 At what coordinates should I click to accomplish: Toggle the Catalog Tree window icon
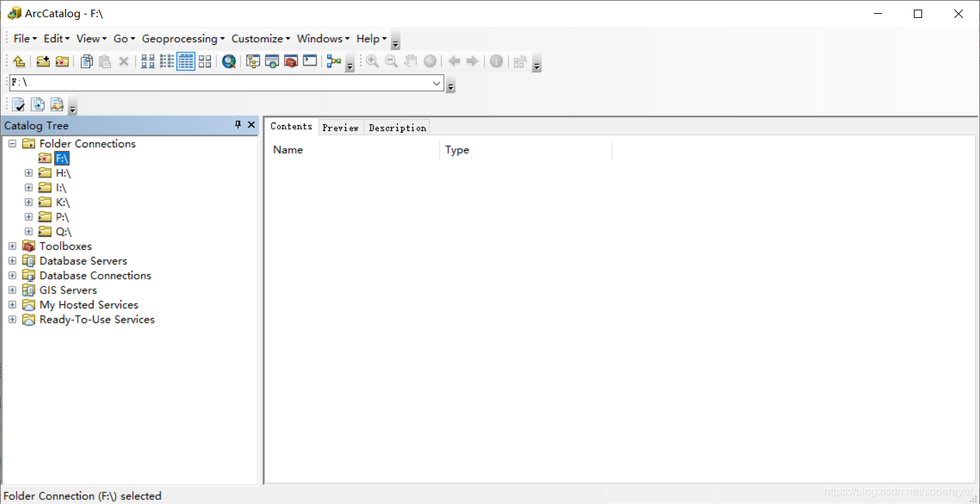click(x=253, y=61)
